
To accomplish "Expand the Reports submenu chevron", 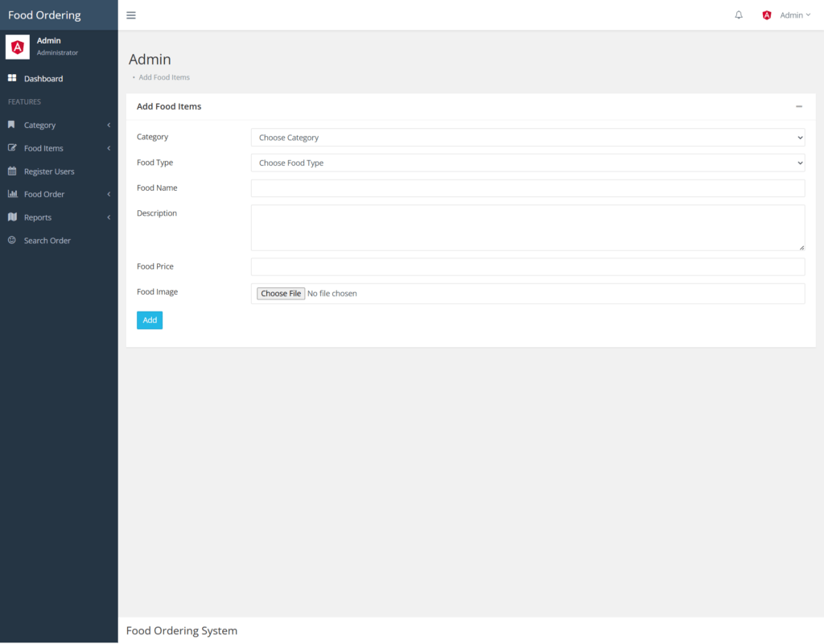I will (109, 217).
